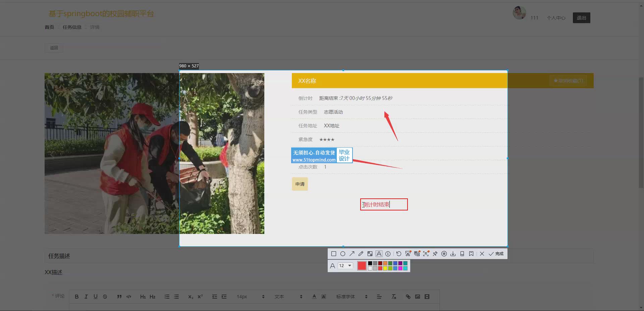Pin the screenshot to the screen
Image resolution: width=644 pixels, height=311 pixels.
[x=435, y=254]
